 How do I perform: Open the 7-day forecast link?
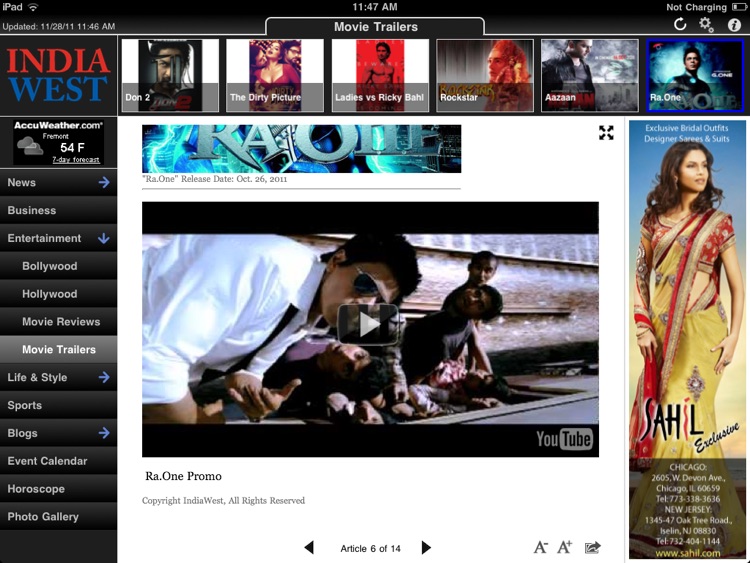pos(76,160)
